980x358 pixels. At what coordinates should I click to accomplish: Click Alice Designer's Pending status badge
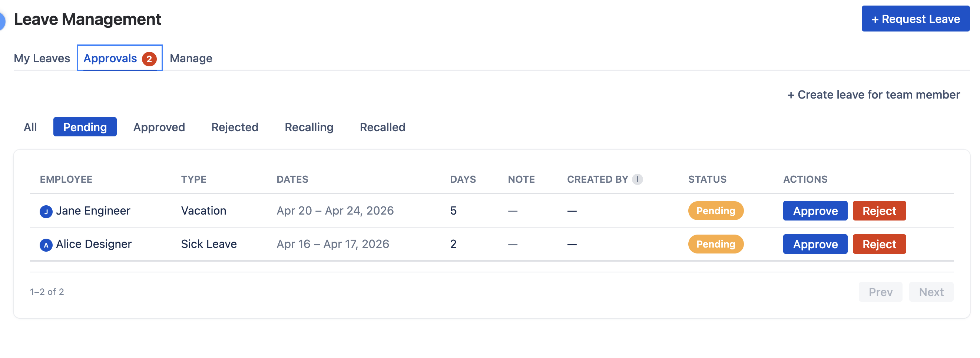tap(716, 244)
